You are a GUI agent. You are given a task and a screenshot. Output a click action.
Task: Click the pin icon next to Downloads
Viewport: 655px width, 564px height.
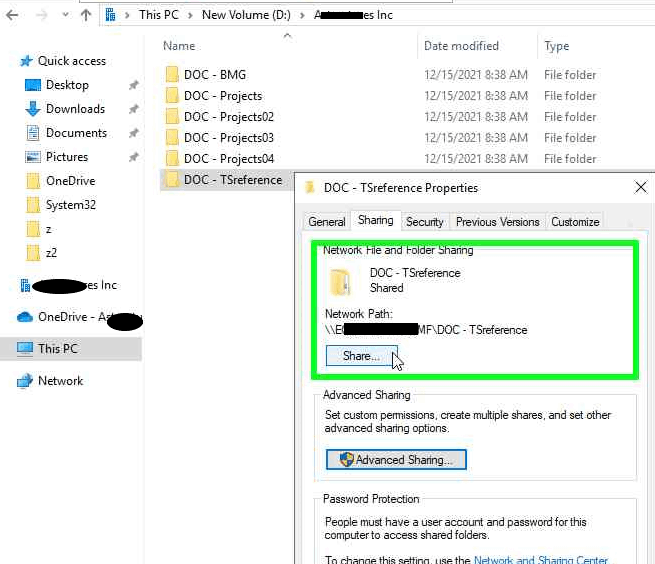(x=133, y=109)
